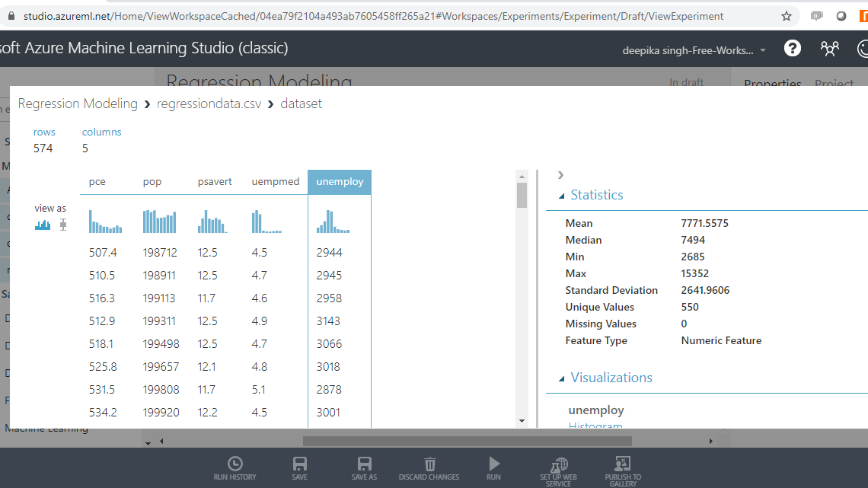Run the experiment with the Run button
The image size is (868, 488).
click(494, 468)
